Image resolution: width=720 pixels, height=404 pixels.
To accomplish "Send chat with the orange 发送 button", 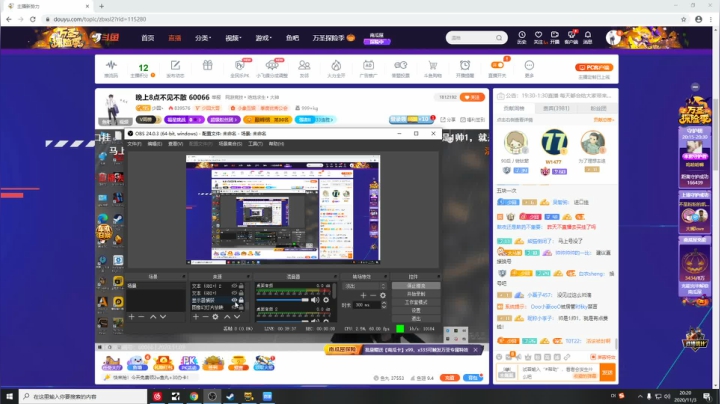I will 608,372.
